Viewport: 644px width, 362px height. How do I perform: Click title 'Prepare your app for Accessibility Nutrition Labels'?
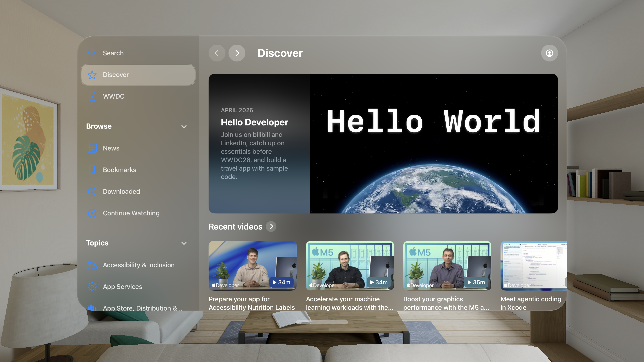click(252, 303)
